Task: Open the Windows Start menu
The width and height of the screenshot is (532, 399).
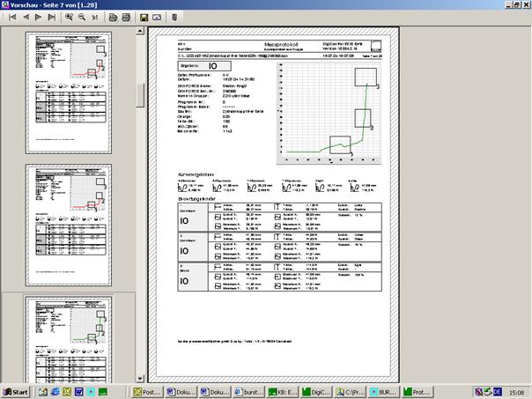Action: coord(17,391)
